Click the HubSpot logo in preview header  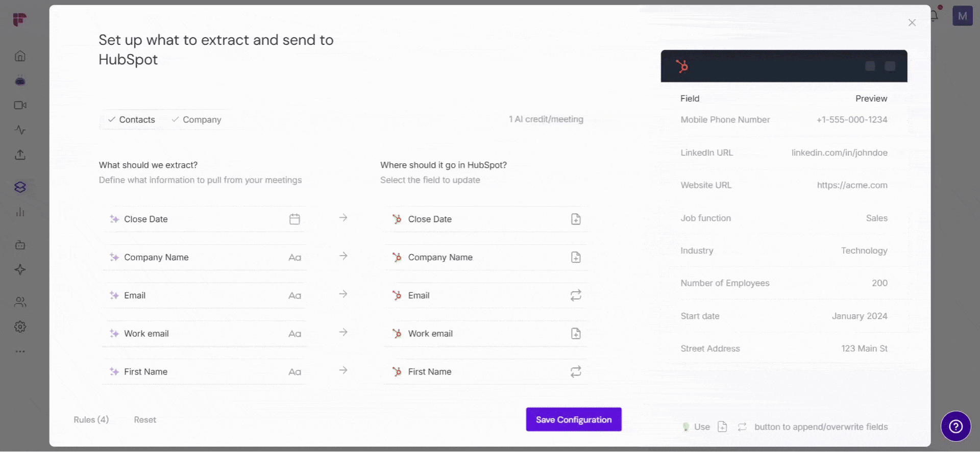682,66
